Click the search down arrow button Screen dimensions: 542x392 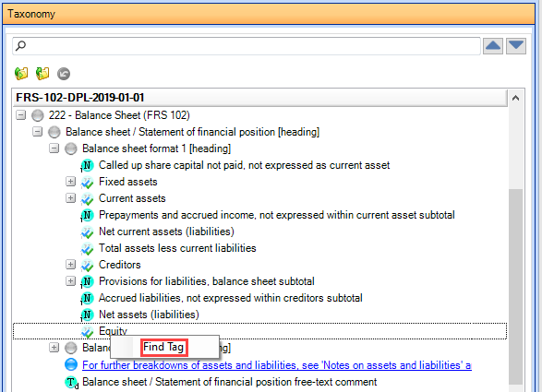click(x=516, y=46)
